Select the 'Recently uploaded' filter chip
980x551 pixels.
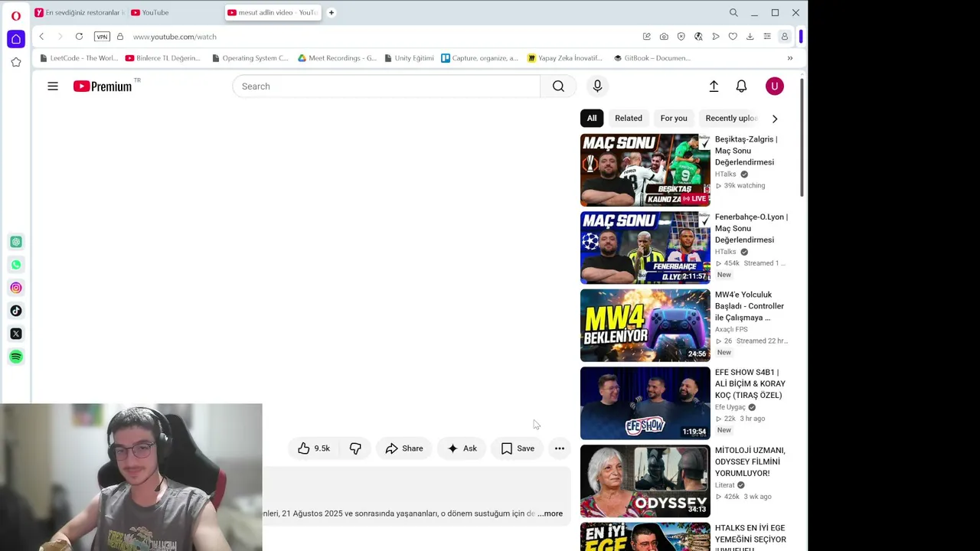click(731, 118)
